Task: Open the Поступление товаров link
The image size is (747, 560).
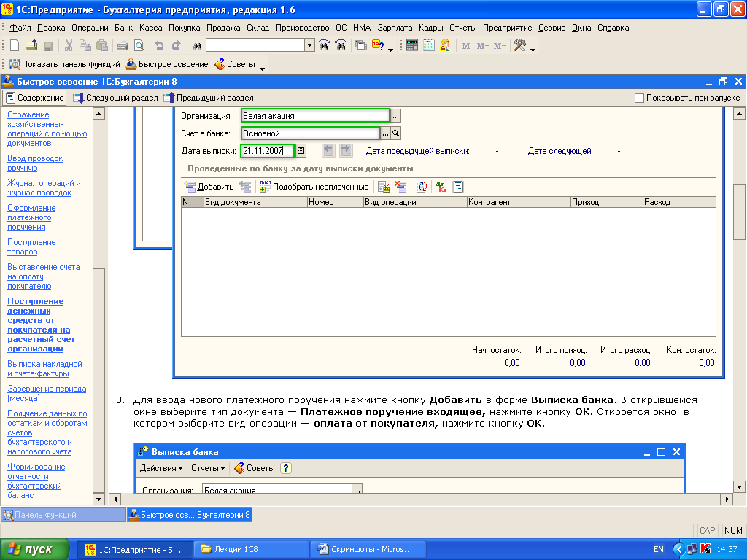Action: click(31, 246)
